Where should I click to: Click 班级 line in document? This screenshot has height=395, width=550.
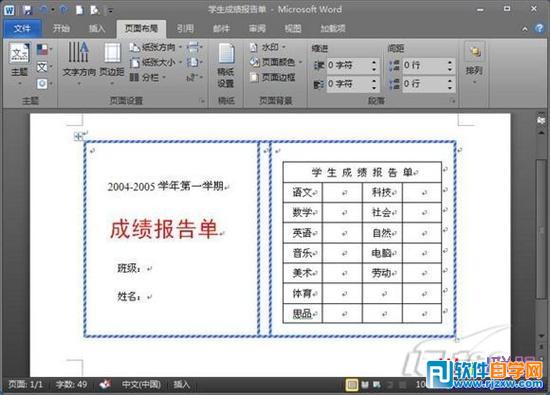[128, 268]
